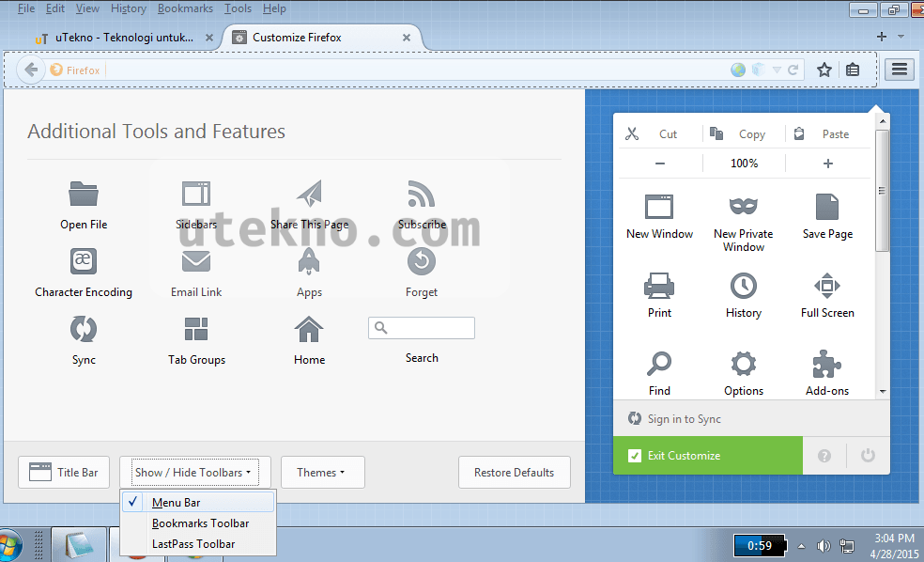Open the Edit menu

54,8
